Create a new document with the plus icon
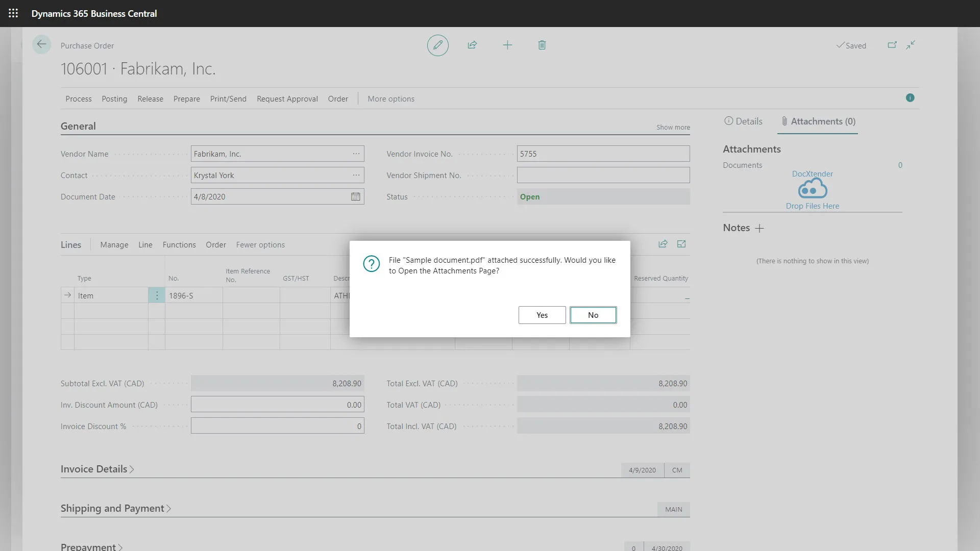Image resolution: width=980 pixels, height=551 pixels. coord(507,45)
